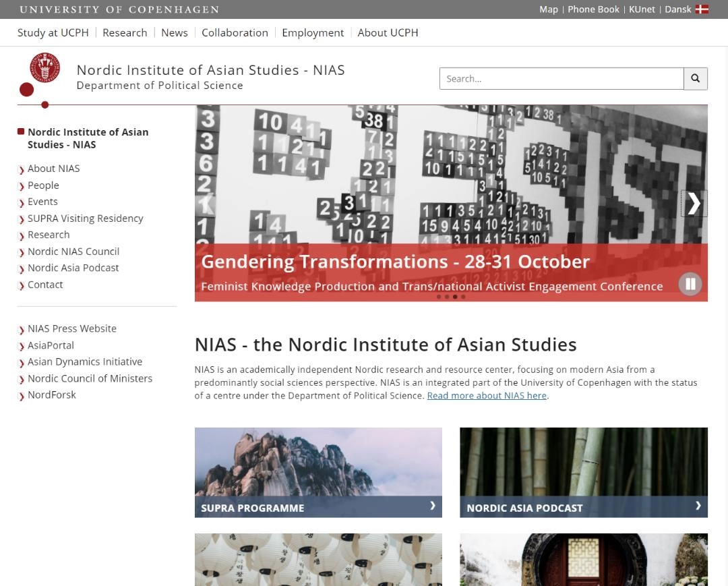Open the Research top menu item
Image resolution: width=728 pixels, height=586 pixels.
coord(125,32)
